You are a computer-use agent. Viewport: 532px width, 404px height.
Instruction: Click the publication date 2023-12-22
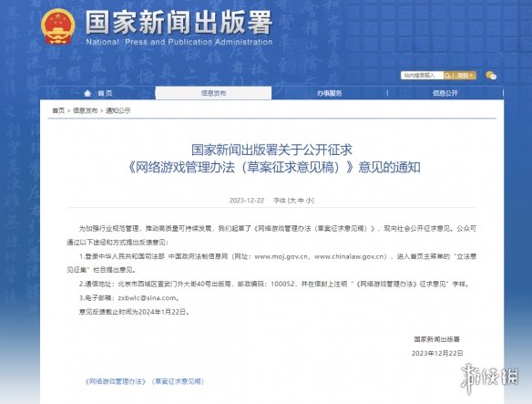(x=247, y=201)
